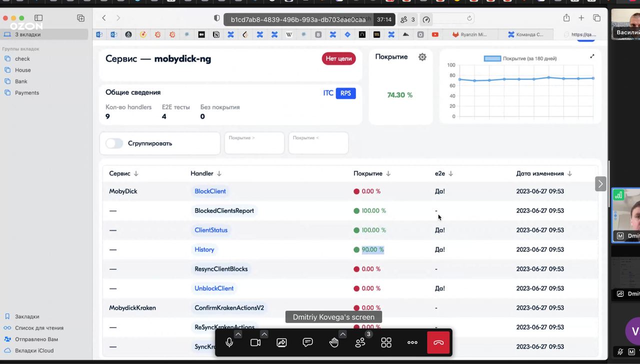This screenshot has height=364, width=640.
Task: Mute the microphone in call toolbar
Action: tap(229, 343)
